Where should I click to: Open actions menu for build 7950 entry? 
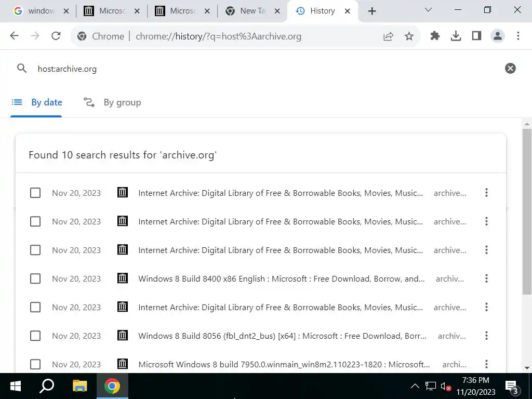click(x=486, y=364)
